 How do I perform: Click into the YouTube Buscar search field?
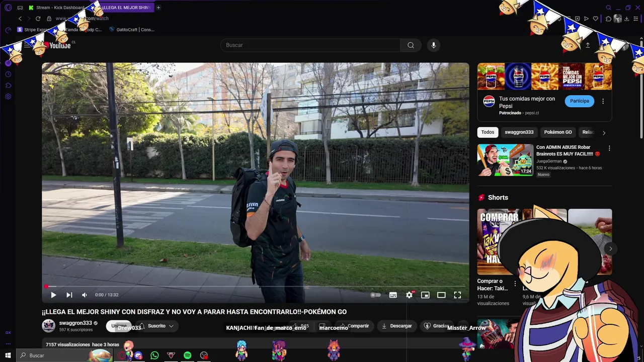[310, 45]
